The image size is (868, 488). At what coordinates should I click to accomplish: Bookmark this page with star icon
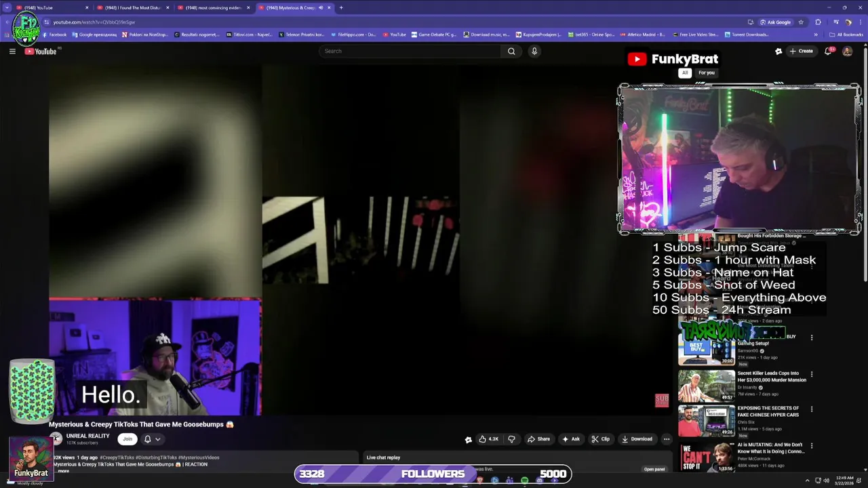[801, 22]
